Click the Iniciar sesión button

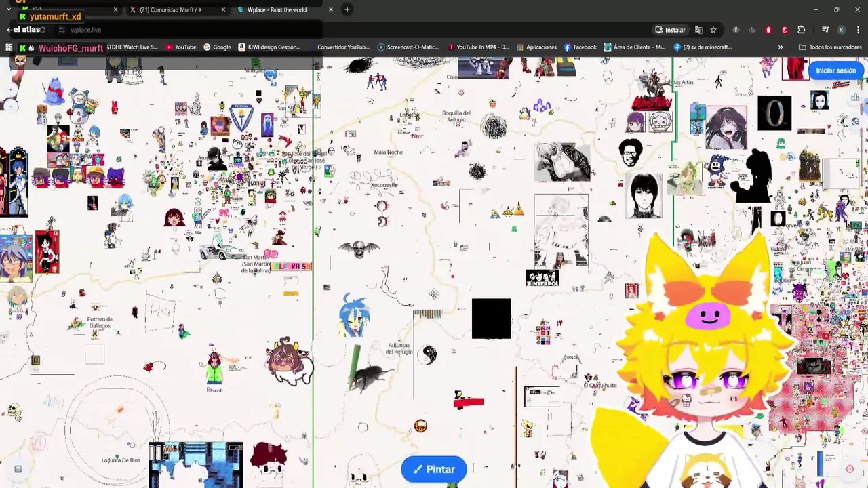click(835, 70)
